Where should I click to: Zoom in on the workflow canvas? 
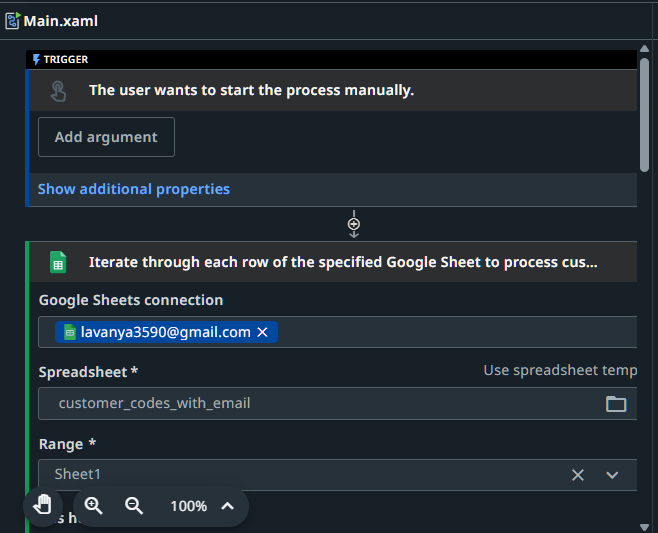93,506
